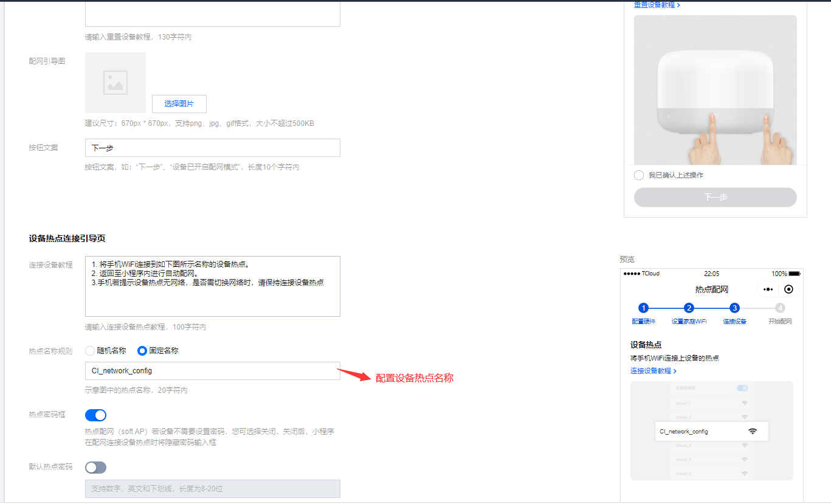Screen dimensions: 831x504
Task: Click the 选择图片 button
Action: click(179, 103)
